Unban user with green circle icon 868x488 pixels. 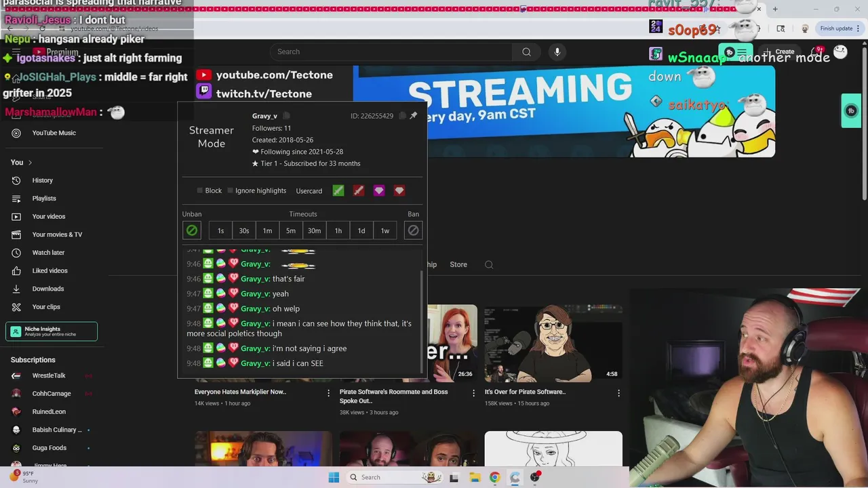(x=192, y=230)
